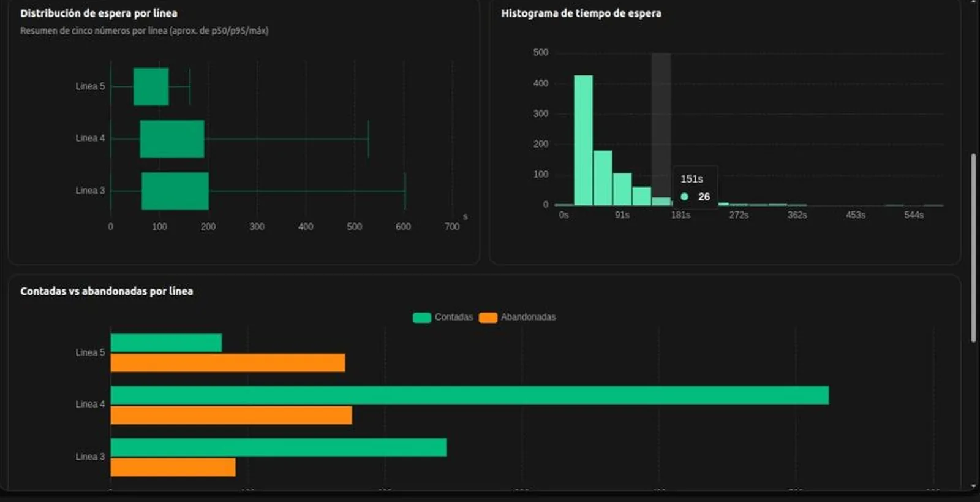The width and height of the screenshot is (980, 502).
Task: Click the "91s" histogram axis label
Action: pos(622,215)
